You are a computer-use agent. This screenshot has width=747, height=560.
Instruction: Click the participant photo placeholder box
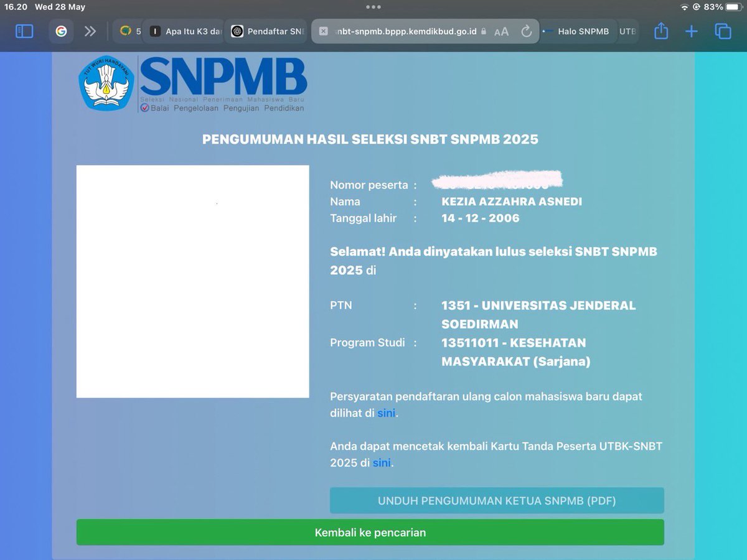192,281
